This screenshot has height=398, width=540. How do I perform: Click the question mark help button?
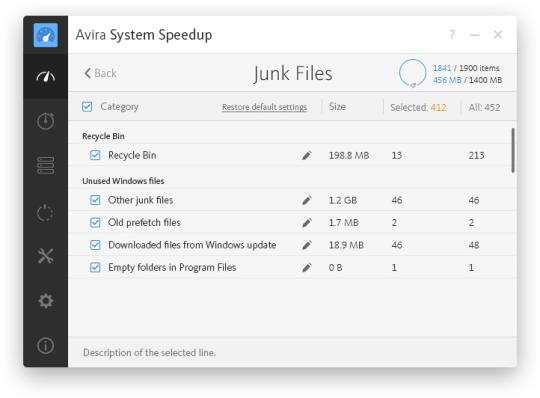pos(452,34)
